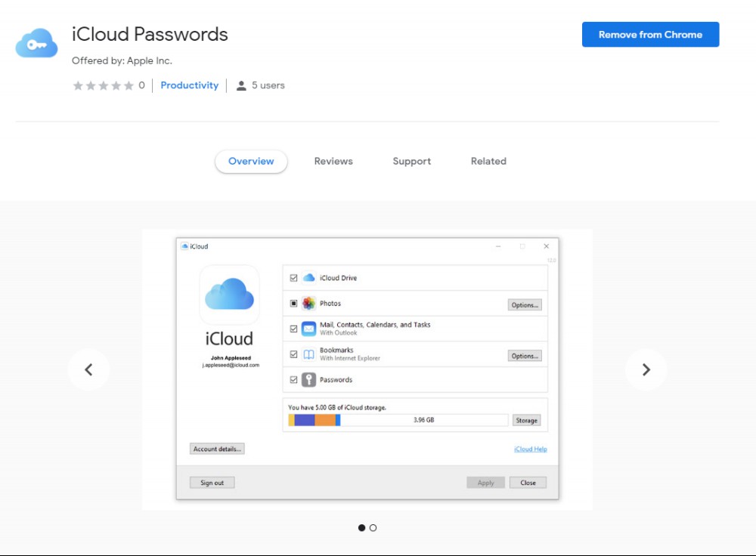Image resolution: width=756 pixels, height=556 pixels.
Task: Click the '5 users' text
Action: point(268,85)
